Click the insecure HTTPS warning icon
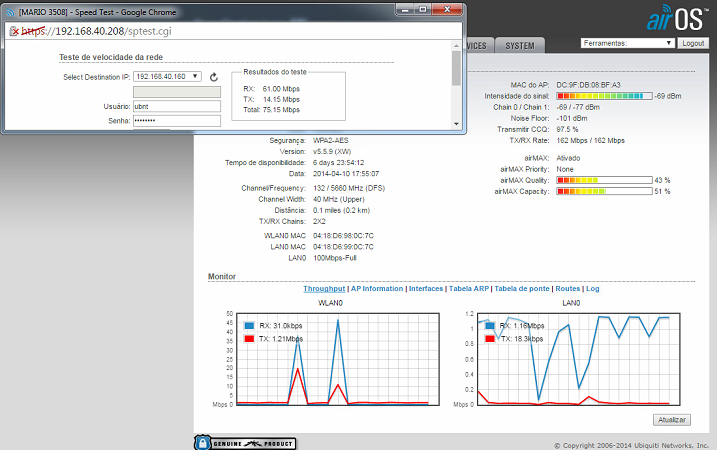The width and height of the screenshot is (717, 450). (13, 31)
